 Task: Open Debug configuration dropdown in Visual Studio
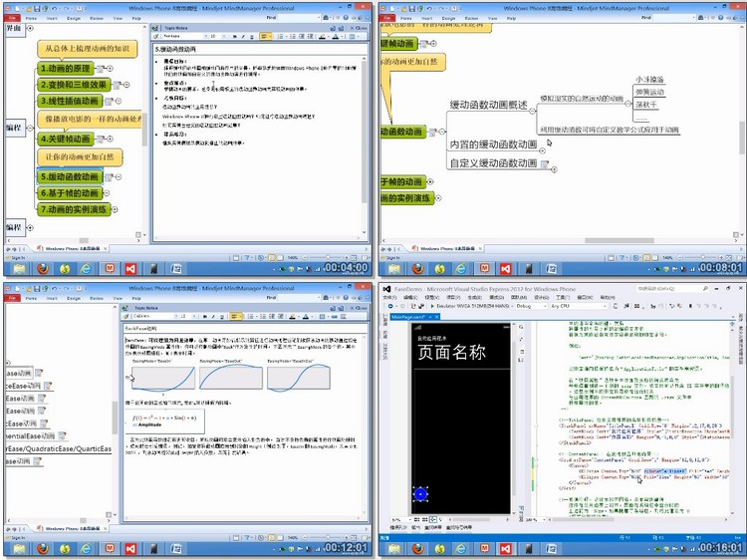coord(531,306)
